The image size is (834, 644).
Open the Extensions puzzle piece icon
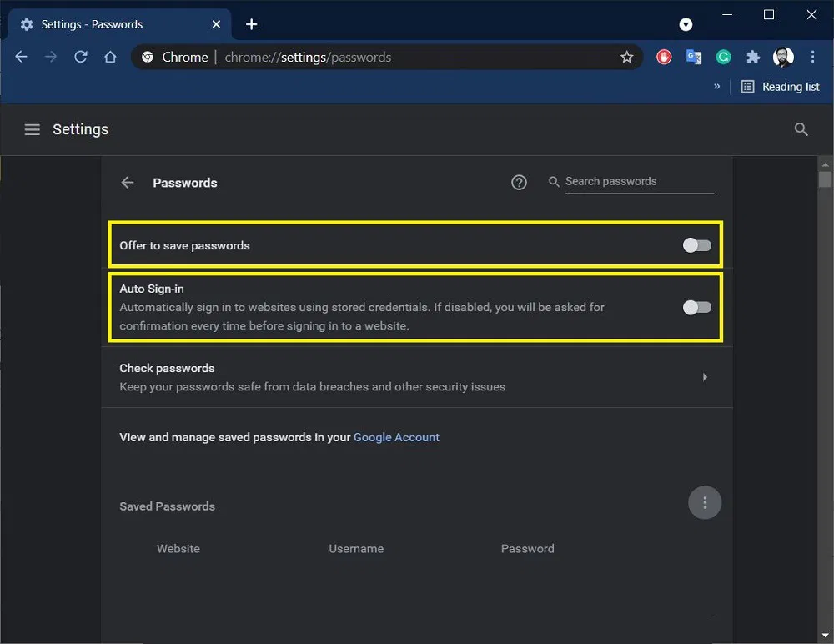(x=753, y=57)
